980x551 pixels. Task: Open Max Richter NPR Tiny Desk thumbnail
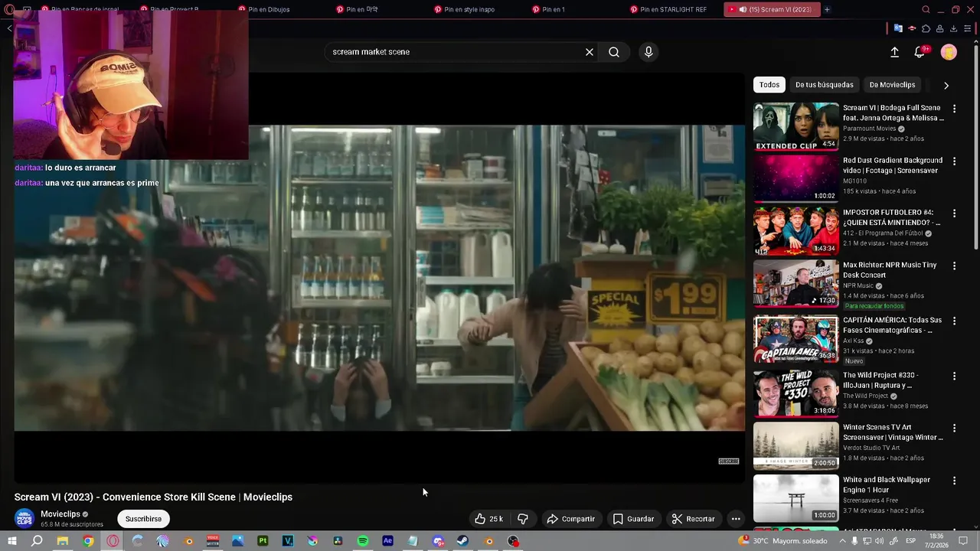796,283
